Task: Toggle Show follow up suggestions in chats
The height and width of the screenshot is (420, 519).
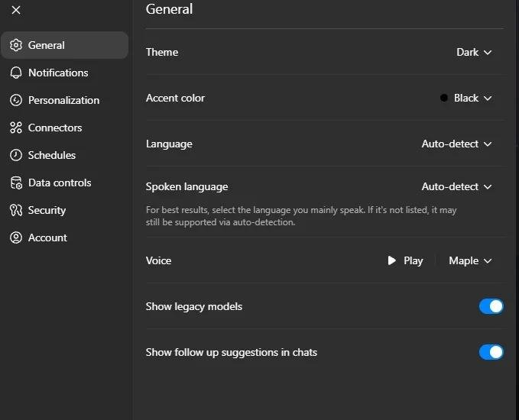Action: tap(491, 352)
